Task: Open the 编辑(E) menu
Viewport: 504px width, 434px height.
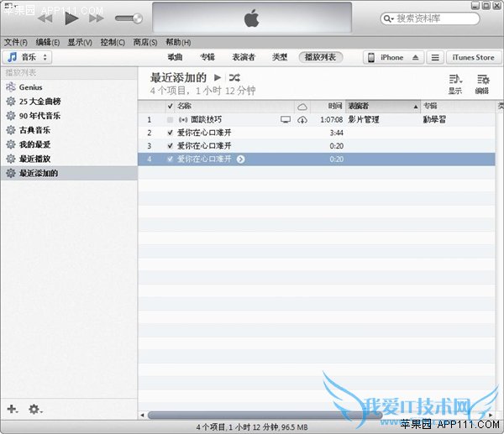Action: tap(48, 42)
